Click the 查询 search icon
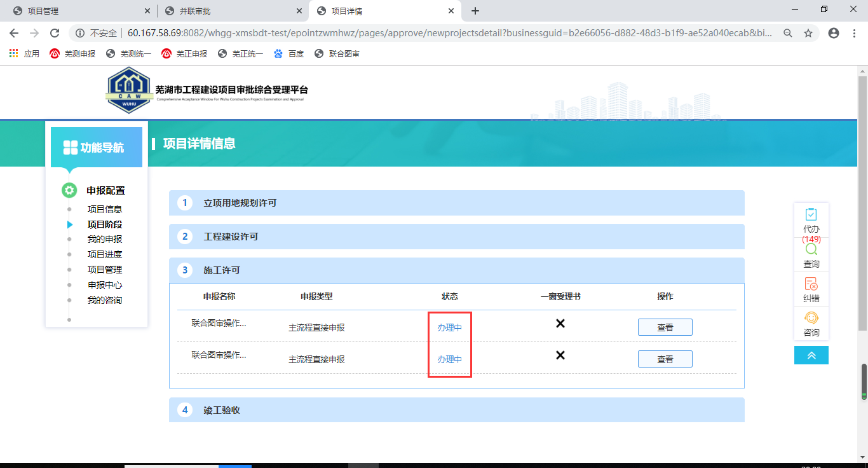The image size is (868, 468). 811,250
